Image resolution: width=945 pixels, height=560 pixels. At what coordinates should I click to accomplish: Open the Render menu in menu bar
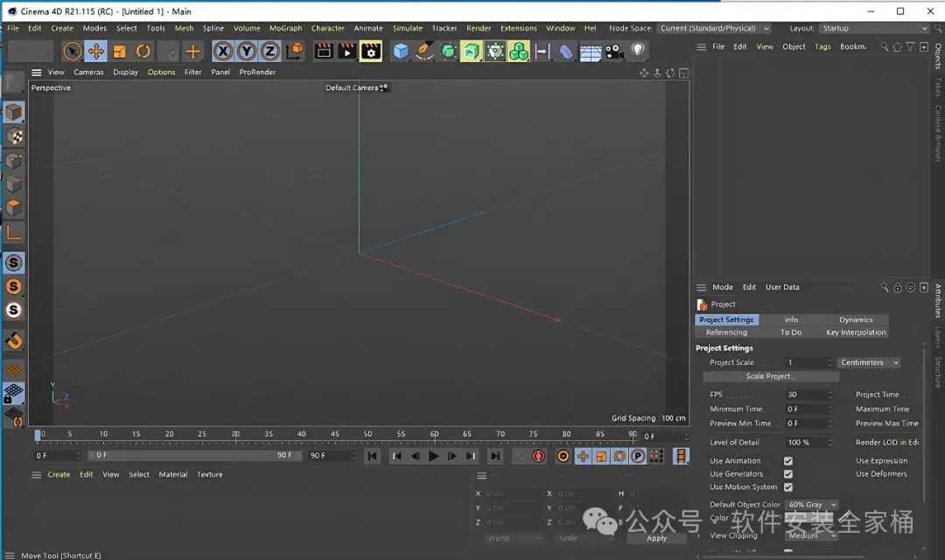coord(479,28)
